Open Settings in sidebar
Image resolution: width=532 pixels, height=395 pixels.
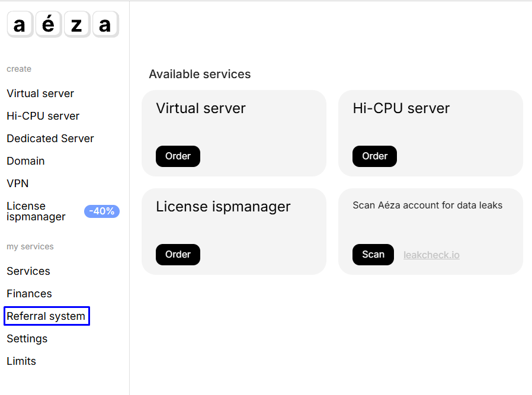click(27, 339)
